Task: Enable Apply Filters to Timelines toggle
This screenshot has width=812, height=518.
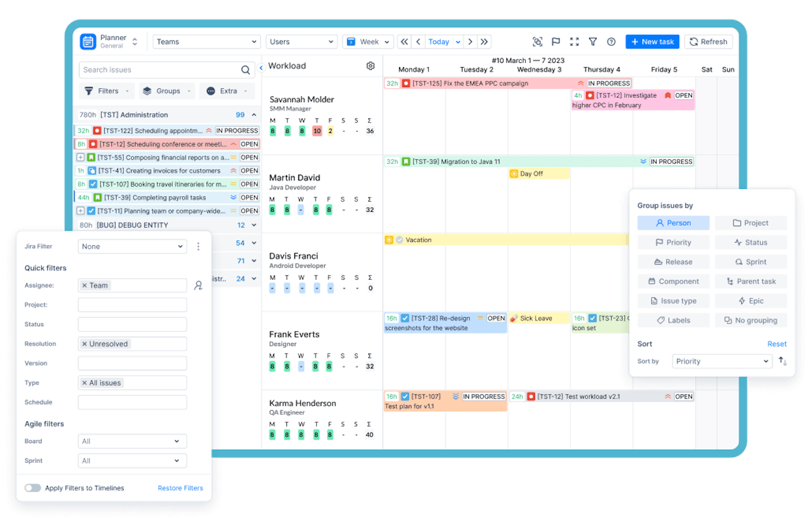Action: (x=33, y=488)
